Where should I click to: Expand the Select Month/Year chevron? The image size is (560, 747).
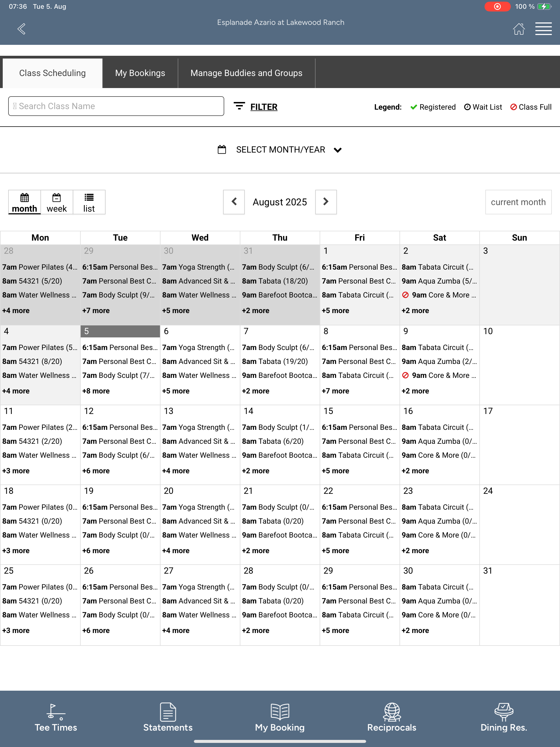337,150
